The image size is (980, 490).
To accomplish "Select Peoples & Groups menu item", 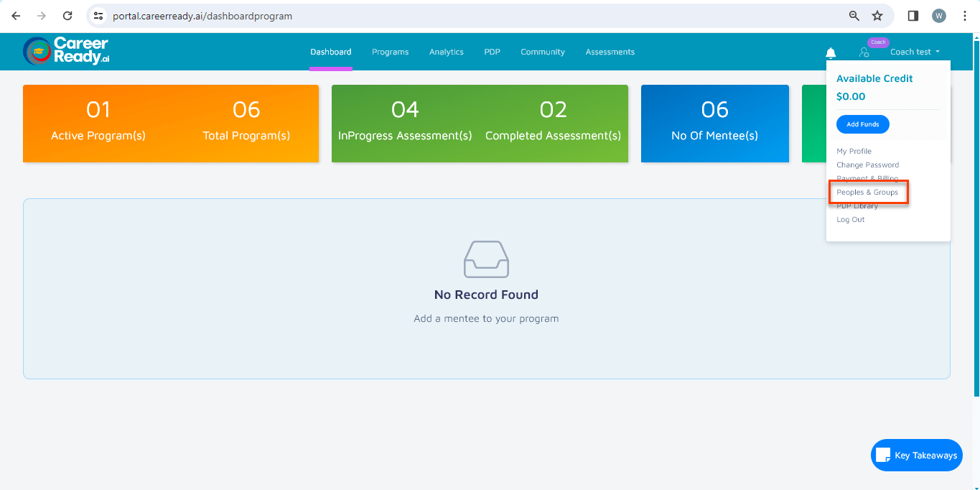I will (867, 193).
